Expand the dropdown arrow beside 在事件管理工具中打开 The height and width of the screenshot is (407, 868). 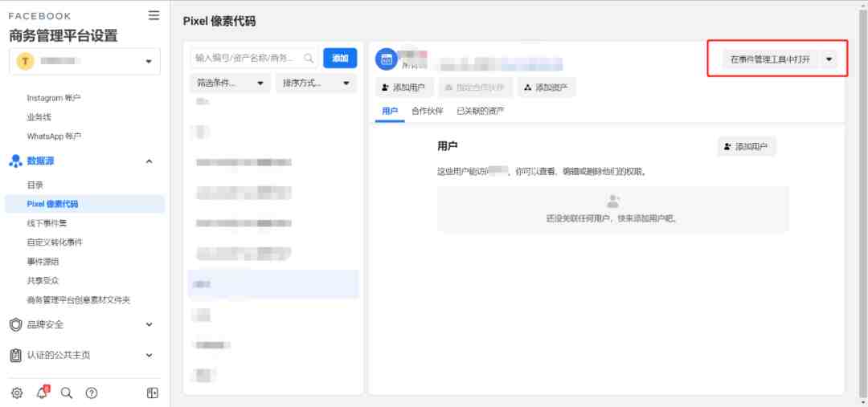pos(829,59)
